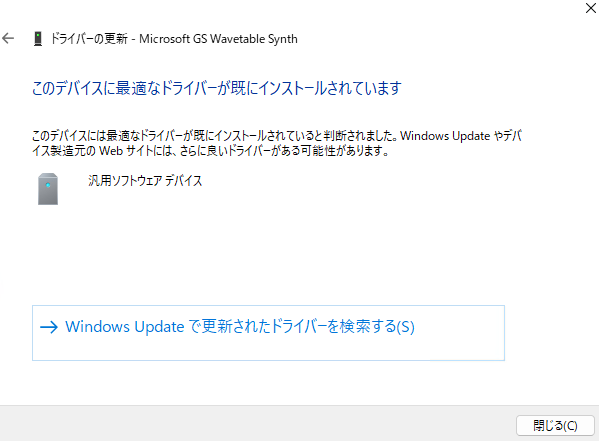Image resolution: width=599 pixels, height=441 pixels.
Task: Click the small device icon beside ドライバーの更新
Action: [38, 39]
